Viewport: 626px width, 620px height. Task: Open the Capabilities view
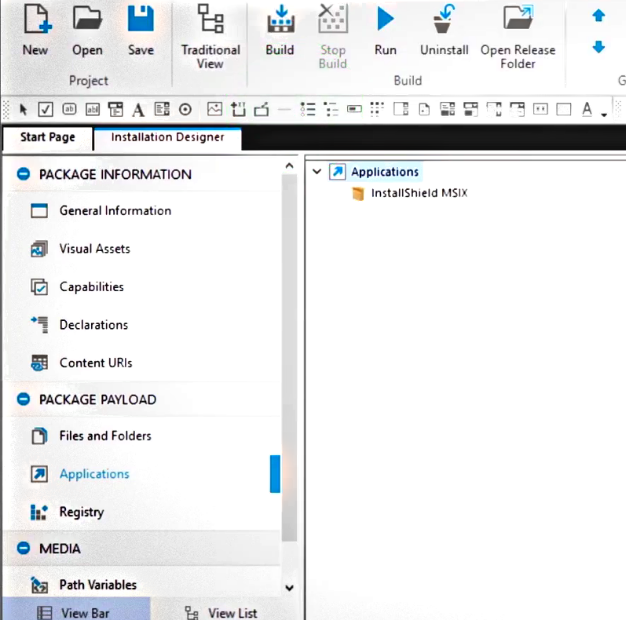tap(91, 287)
